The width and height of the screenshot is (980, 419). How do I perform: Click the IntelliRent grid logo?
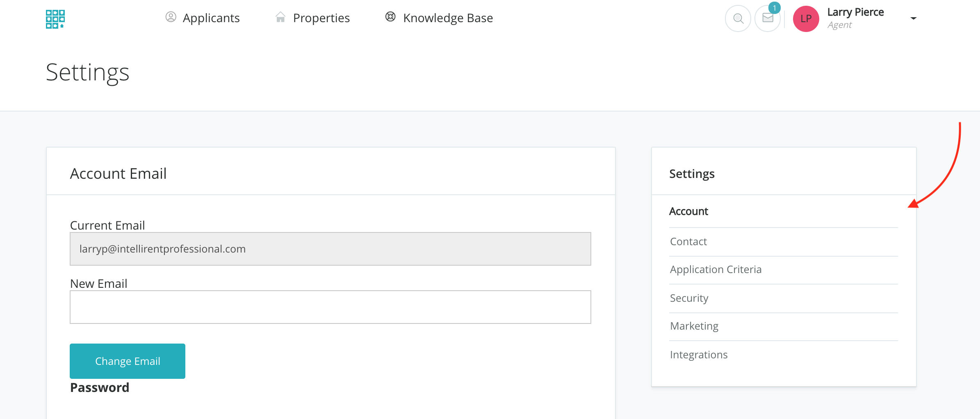click(x=55, y=19)
